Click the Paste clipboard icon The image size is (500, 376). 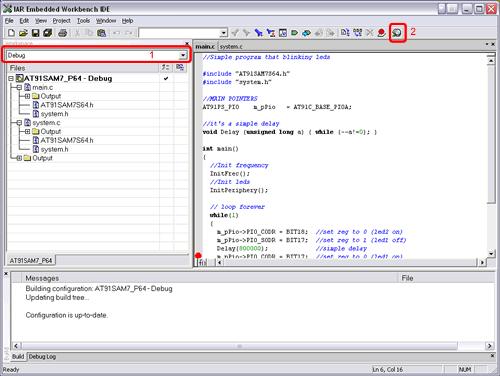[x=101, y=33]
